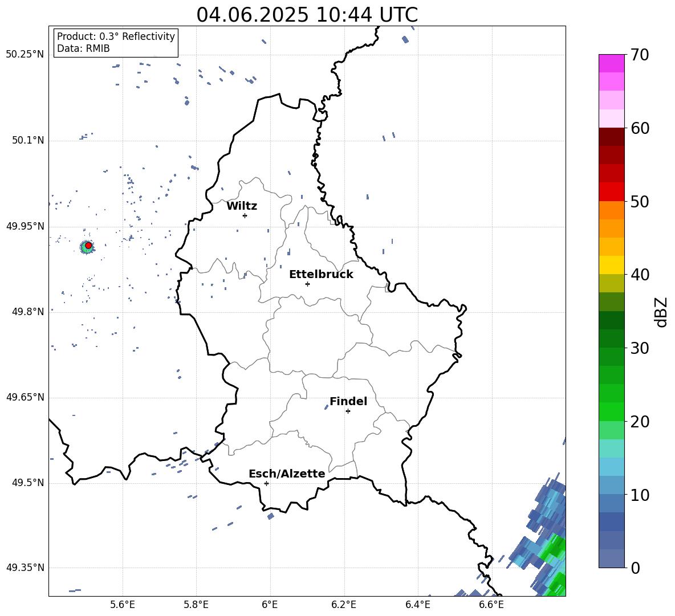Click the 6.6°E longitude label

[491, 605]
